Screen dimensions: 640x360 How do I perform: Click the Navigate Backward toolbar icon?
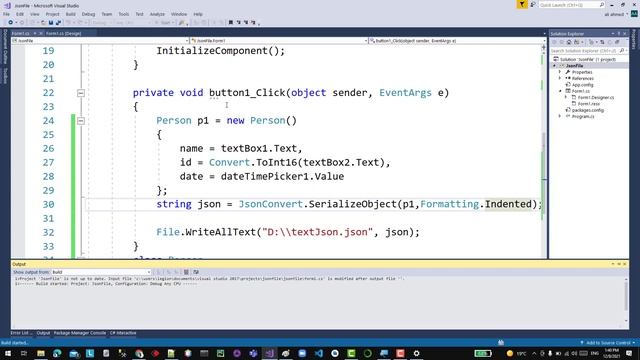pyautogui.click(x=11, y=22)
